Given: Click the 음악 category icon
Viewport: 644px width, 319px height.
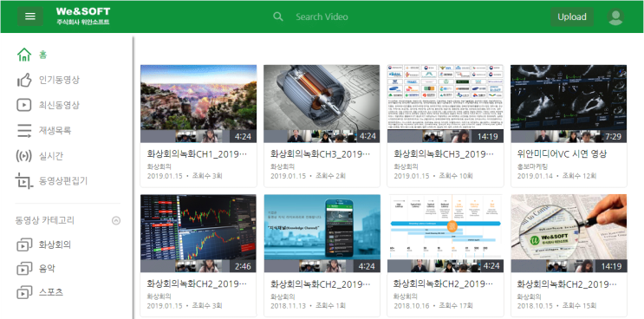Looking at the screenshot, I should (x=24, y=269).
